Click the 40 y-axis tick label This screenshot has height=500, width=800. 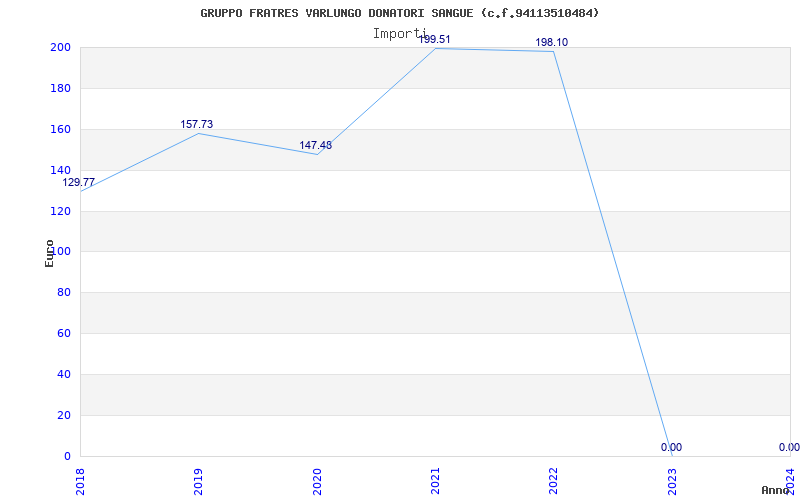click(64, 374)
